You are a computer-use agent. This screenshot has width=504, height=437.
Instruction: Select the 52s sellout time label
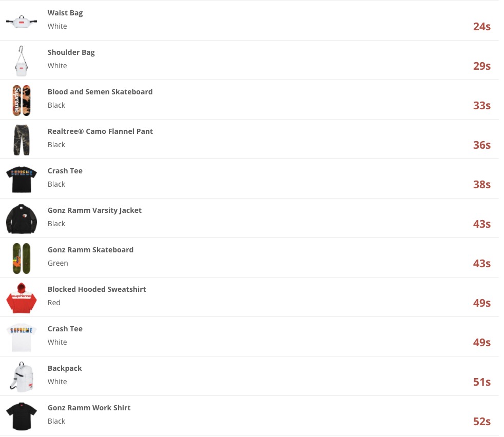[x=482, y=422]
